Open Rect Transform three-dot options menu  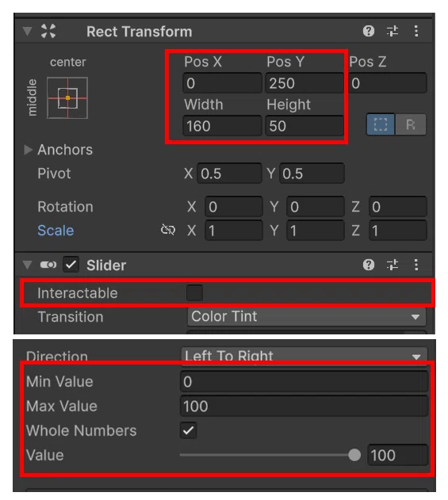(416, 31)
